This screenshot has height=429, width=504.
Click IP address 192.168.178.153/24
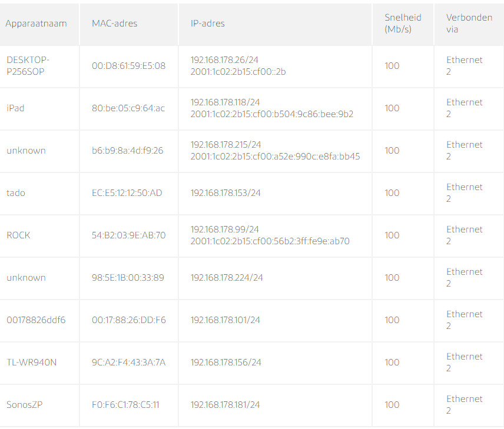pyautogui.click(x=226, y=193)
